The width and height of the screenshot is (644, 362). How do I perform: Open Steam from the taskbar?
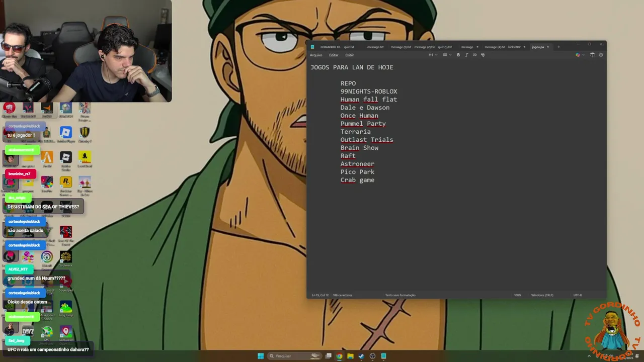pos(361,356)
